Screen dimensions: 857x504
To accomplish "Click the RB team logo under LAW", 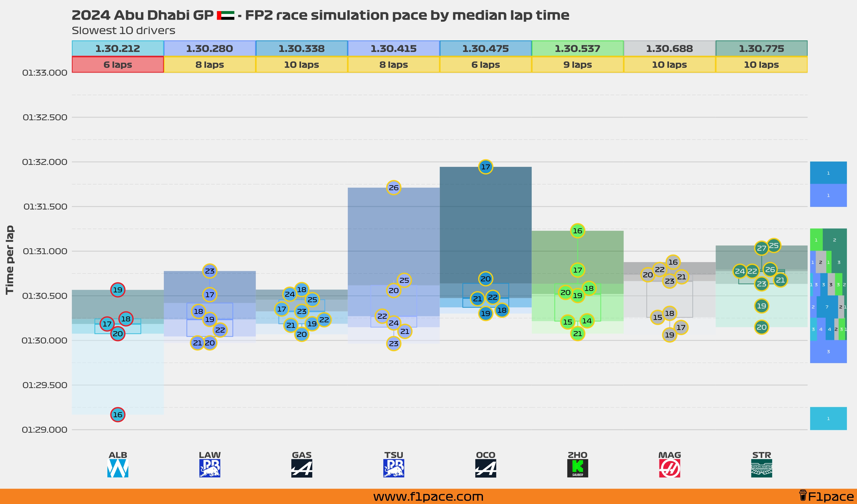I will [x=210, y=468].
